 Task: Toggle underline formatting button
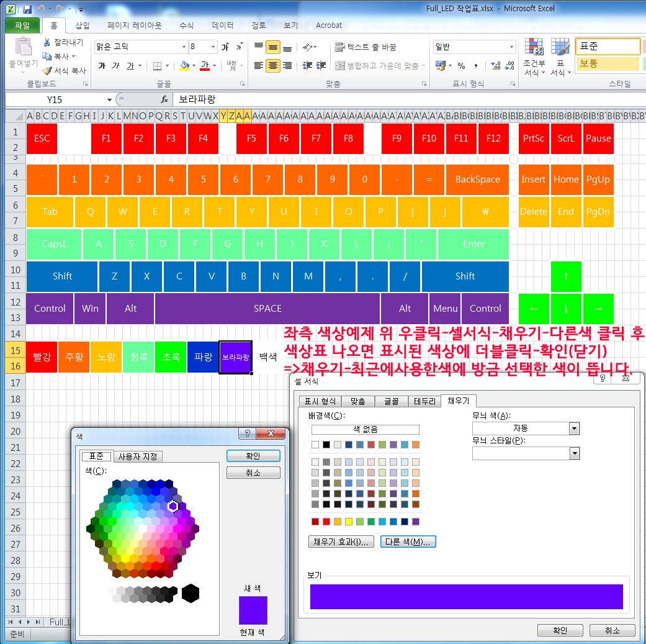point(130,66)
